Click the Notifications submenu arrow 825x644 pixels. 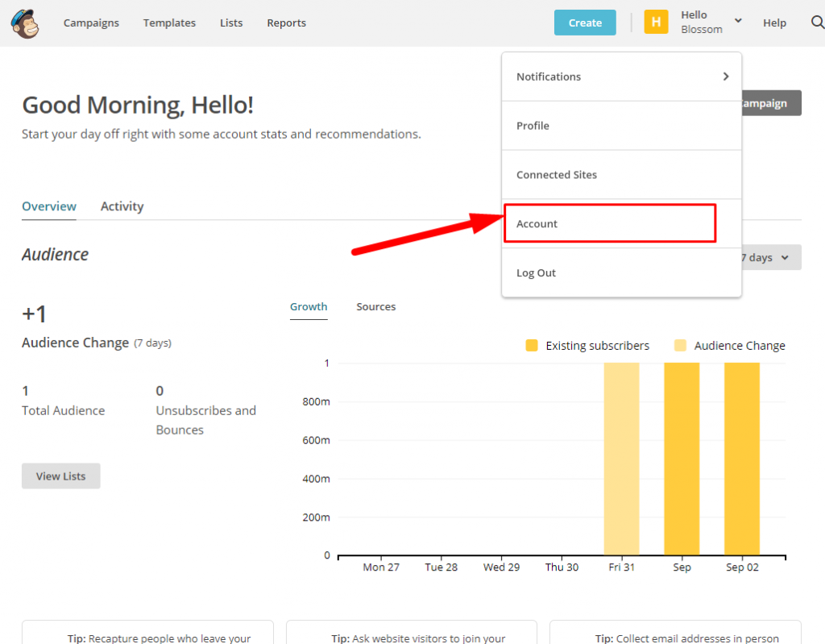tap(725, 77)
